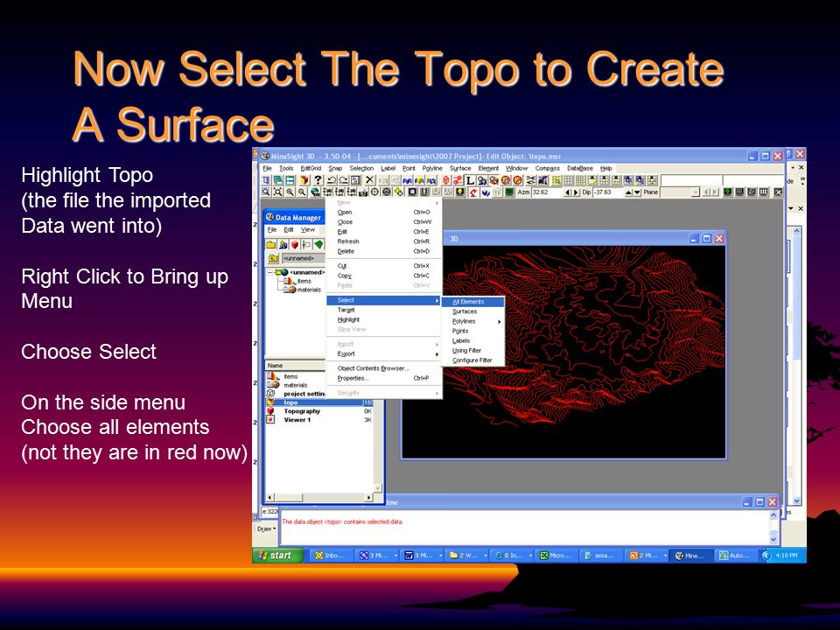Click the Mine... taskbar button
The image size is (840, 630).
[691, 556]
